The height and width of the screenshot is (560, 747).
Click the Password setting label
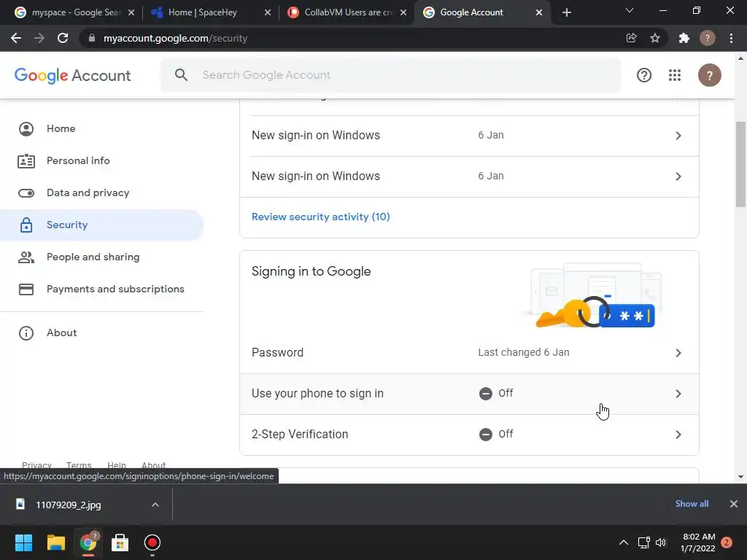[277, 352]
